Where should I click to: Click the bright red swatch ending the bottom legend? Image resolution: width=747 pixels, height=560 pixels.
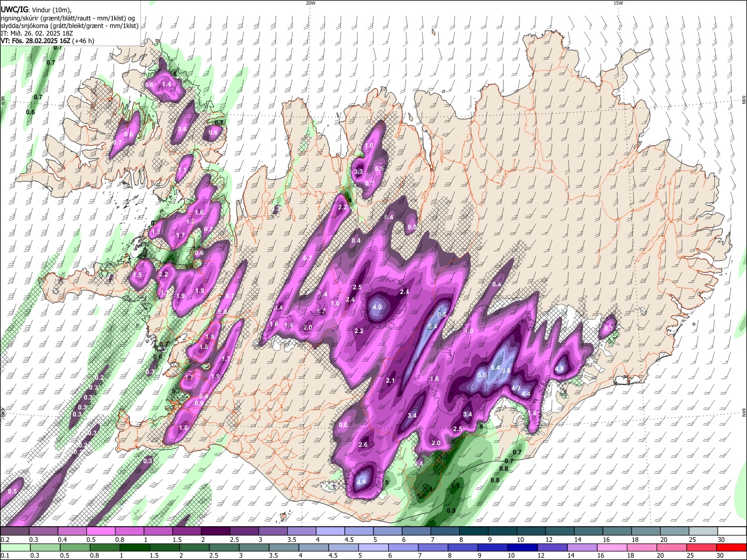pos(731,548)
